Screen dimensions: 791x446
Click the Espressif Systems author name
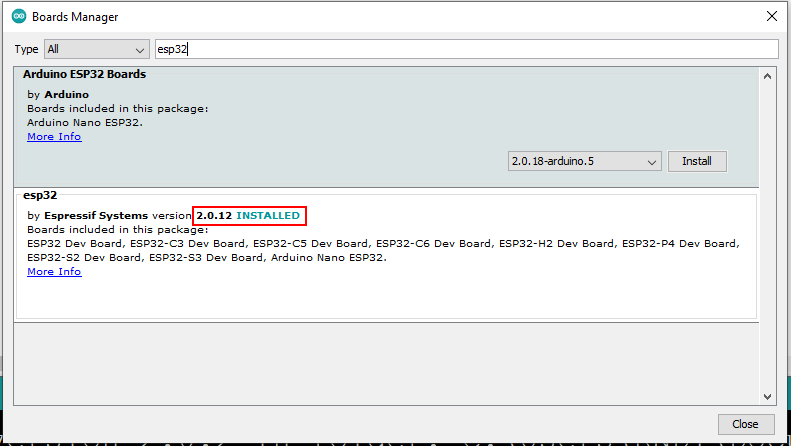click(x=96, y=216)
